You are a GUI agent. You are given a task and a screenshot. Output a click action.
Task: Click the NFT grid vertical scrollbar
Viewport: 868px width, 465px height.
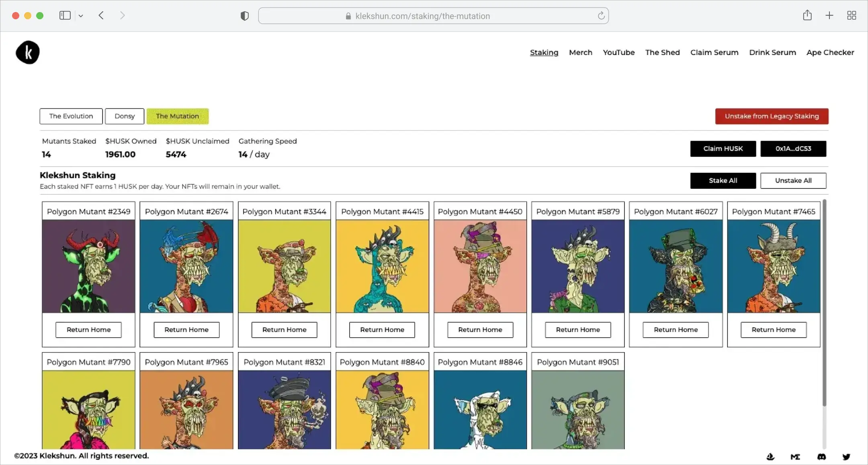click(824, 303)
